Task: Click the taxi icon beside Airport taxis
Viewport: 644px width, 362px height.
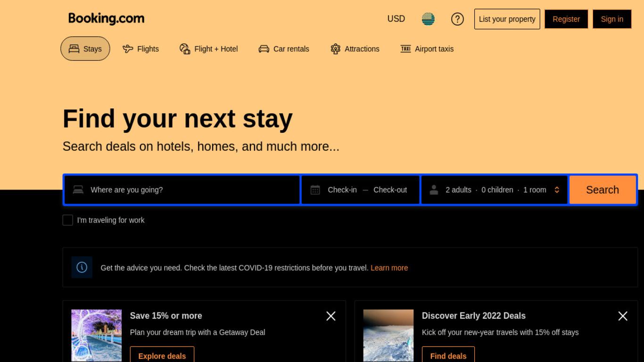Action: pyautogui.click(x=405, y=49)
